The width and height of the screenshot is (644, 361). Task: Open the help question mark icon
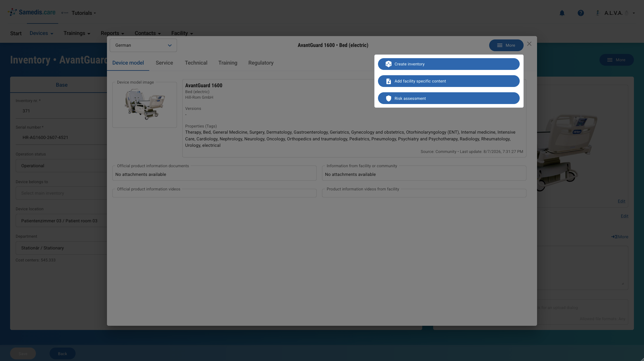pyautogui.click(x=581, y=13)
